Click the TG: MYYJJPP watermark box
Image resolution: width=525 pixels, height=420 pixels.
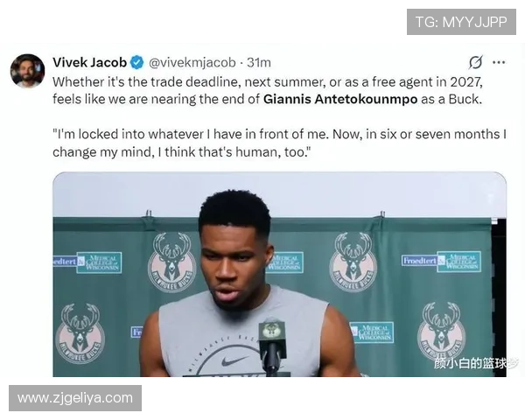pos(461,22)
